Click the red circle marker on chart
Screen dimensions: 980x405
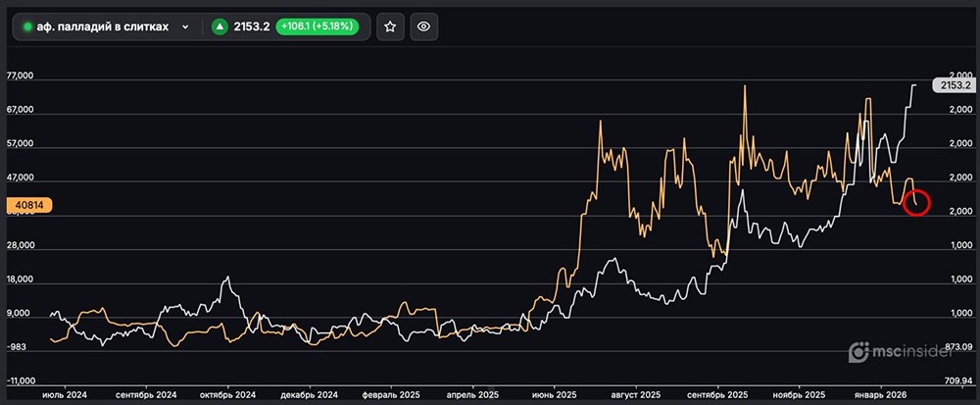tap(916, 203)
